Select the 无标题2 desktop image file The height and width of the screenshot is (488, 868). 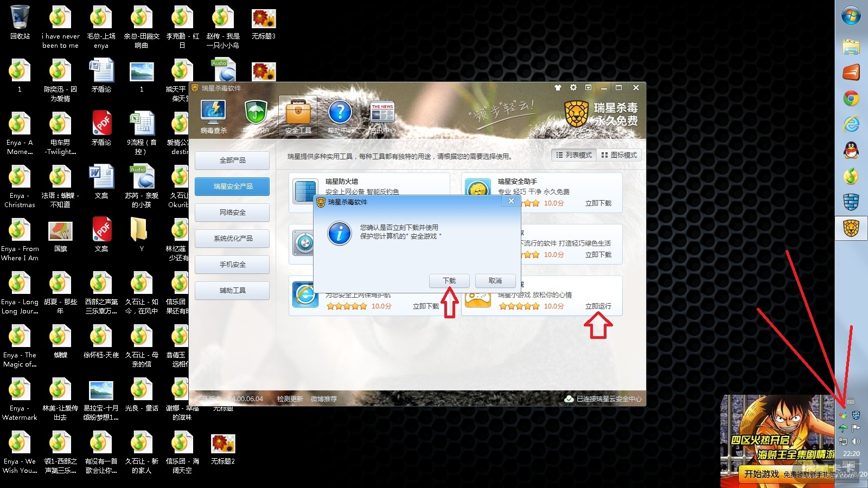(x=223, y=448)
